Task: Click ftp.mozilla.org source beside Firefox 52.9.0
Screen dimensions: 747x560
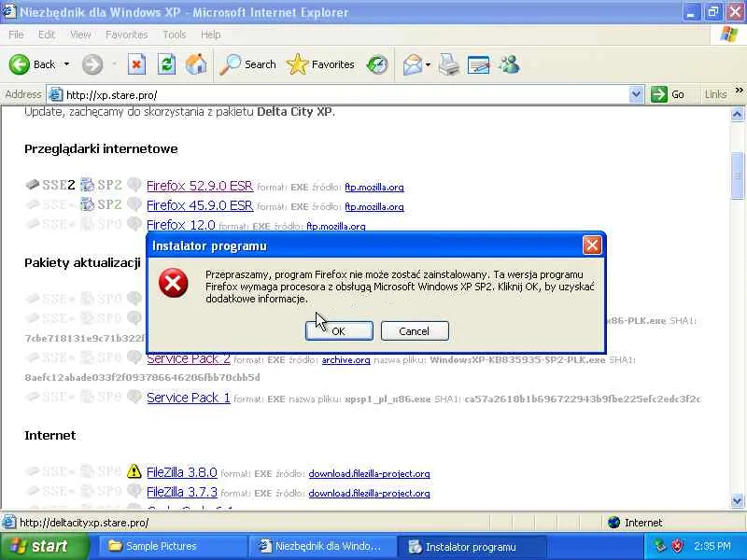Action: coord(374,188)
